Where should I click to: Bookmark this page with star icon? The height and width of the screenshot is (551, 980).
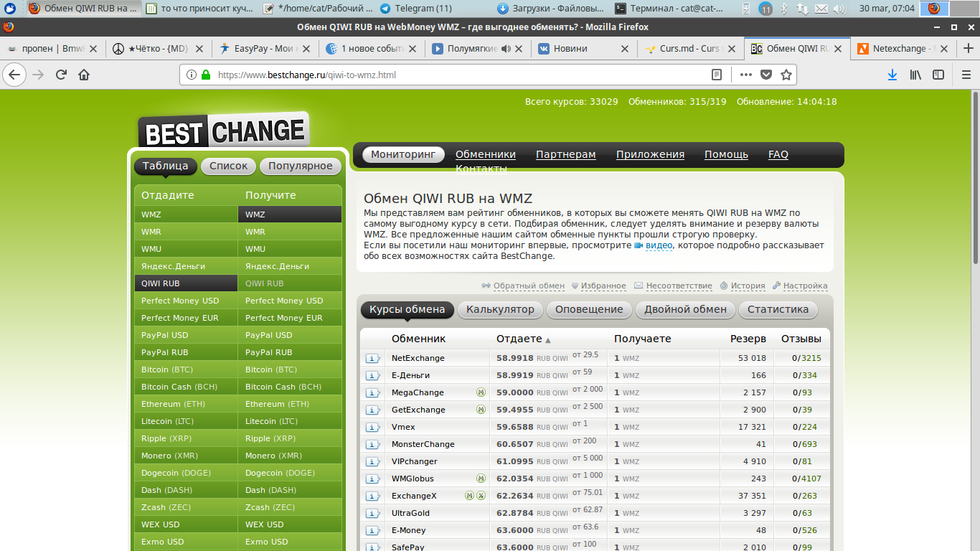786,75
